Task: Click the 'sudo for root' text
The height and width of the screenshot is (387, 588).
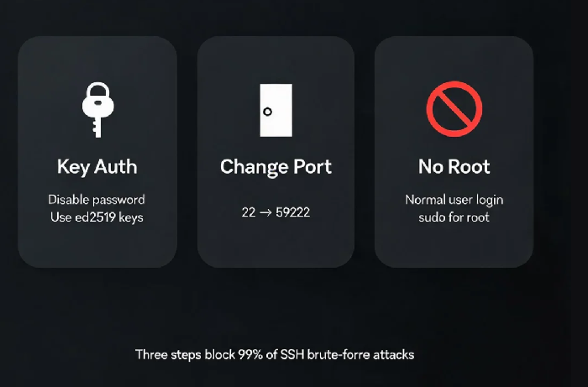Action: point(454,217)
